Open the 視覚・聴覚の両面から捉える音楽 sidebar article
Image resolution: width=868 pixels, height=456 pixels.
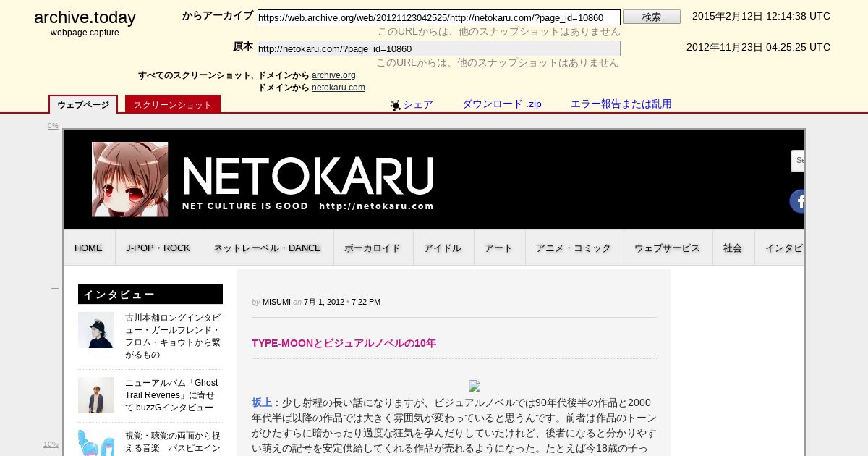[x=173, y=442]
